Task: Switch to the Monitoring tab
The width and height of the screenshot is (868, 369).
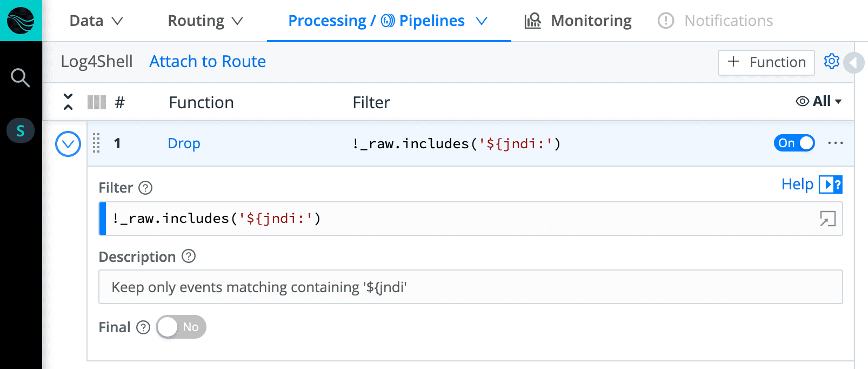Action: point(578,21)
